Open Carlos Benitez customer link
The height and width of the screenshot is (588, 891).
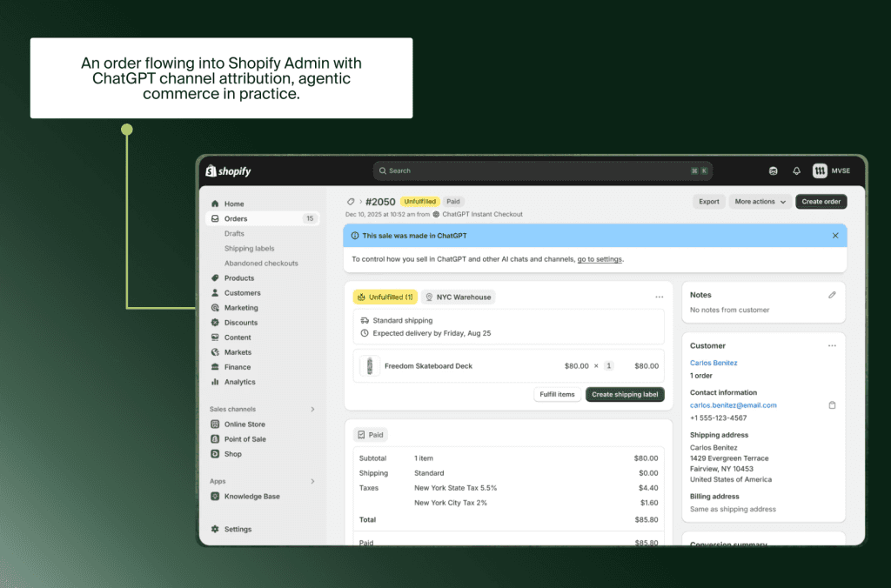coord(713,363)
